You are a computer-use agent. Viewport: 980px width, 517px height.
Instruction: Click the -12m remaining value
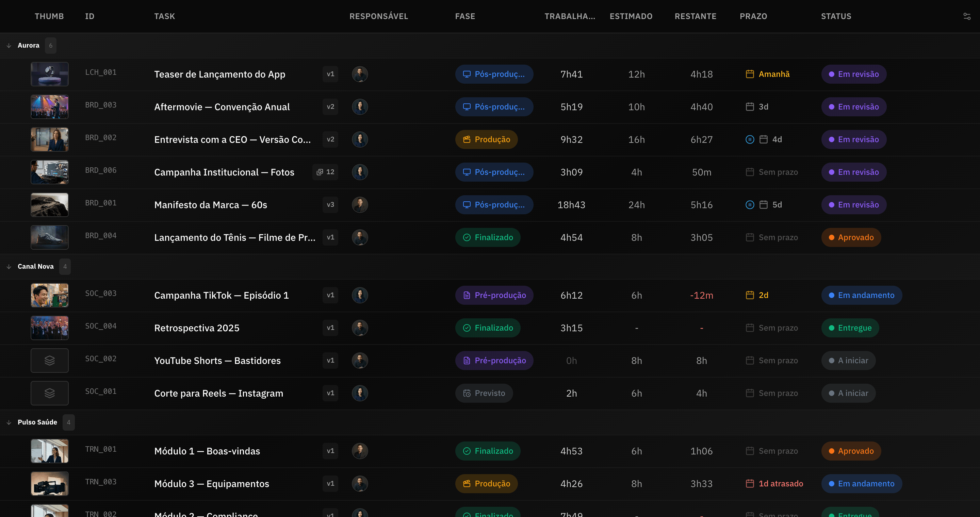(702, 295)
